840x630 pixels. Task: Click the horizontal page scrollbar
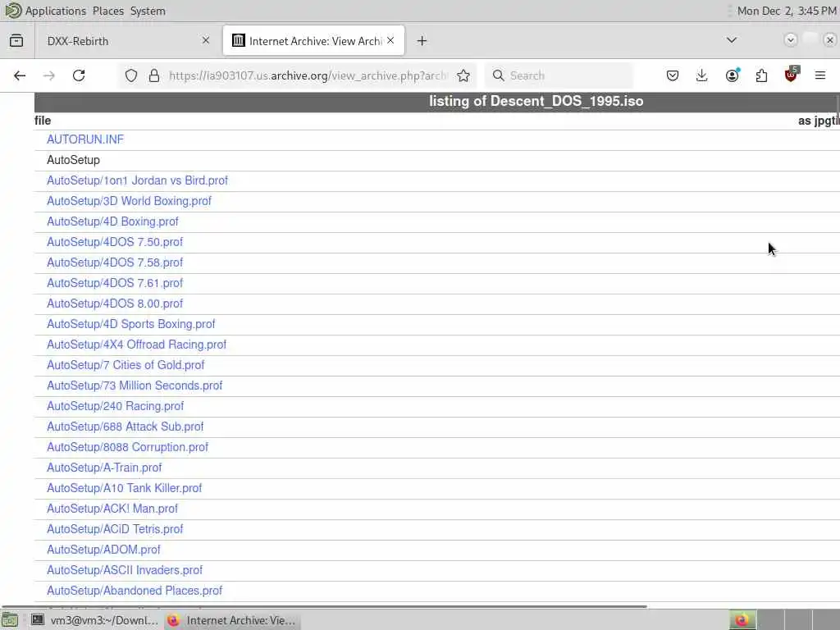coord(324,606)
